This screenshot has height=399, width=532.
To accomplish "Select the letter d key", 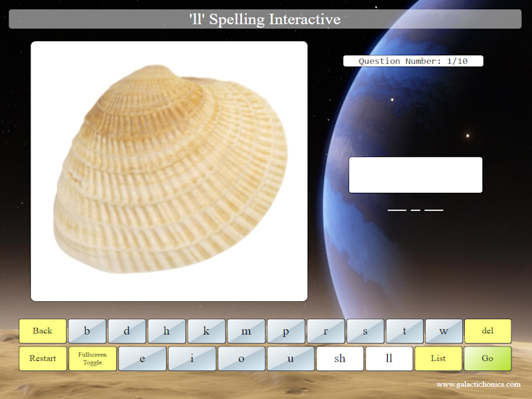I will 127,331.
